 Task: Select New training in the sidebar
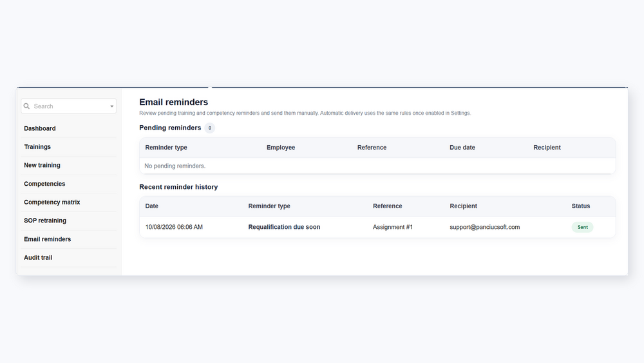(42, 165)
